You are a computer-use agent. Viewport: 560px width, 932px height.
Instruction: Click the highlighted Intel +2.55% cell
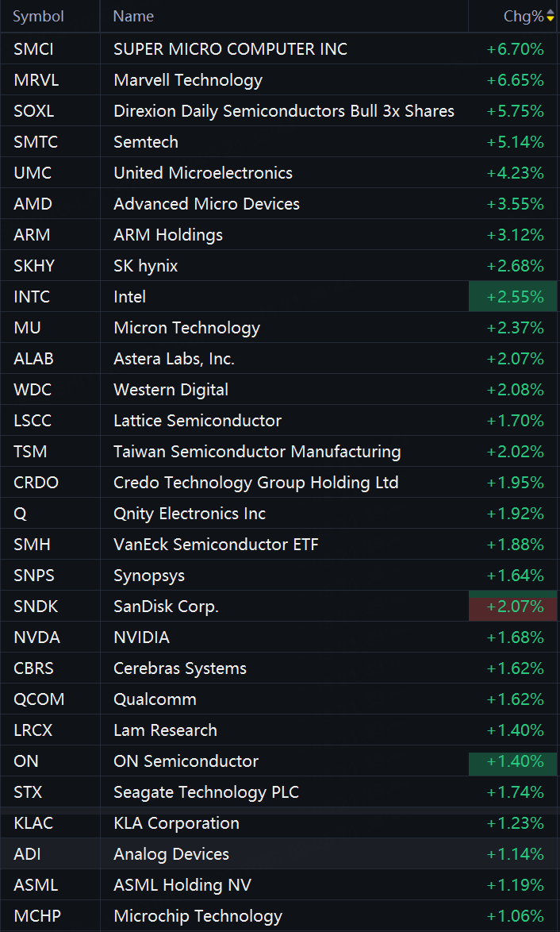pyautogui.click(x=513, y=297)
